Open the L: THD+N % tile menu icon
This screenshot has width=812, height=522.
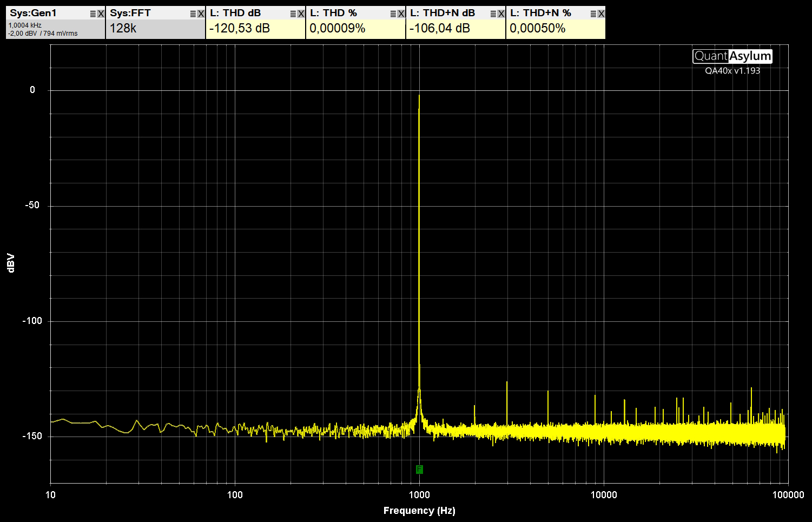[593, 14]
